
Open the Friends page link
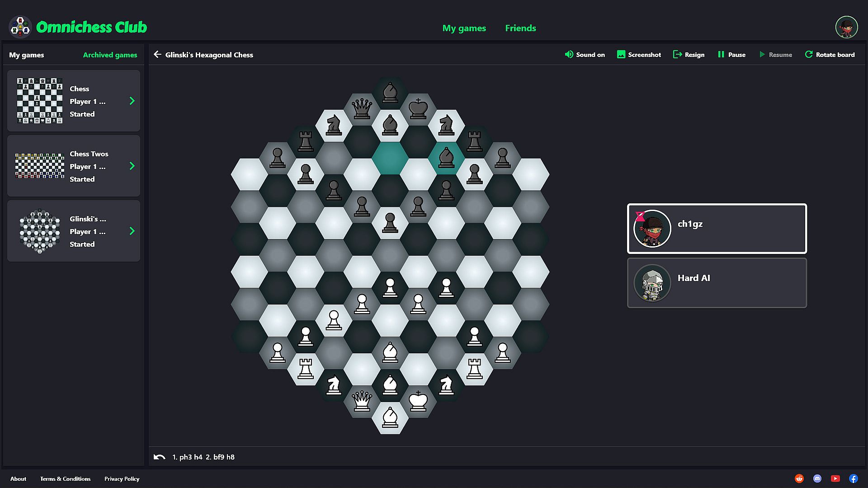[520, 28]
